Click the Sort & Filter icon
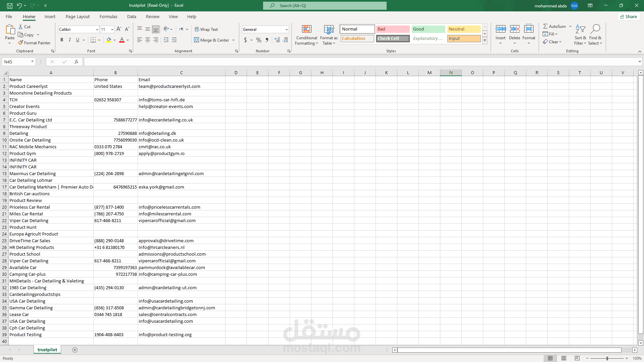 point(580,30)
